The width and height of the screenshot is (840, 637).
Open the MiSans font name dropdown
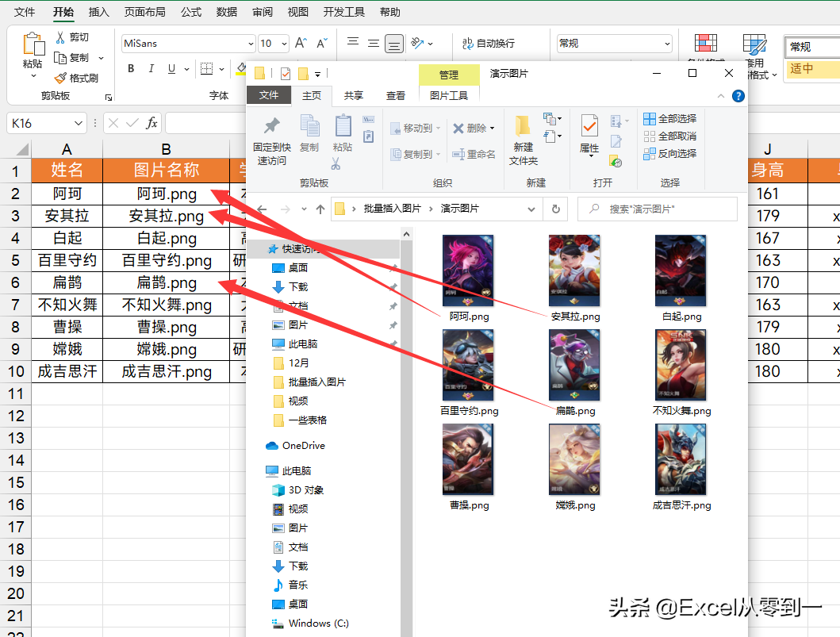[x=251, y=44]
